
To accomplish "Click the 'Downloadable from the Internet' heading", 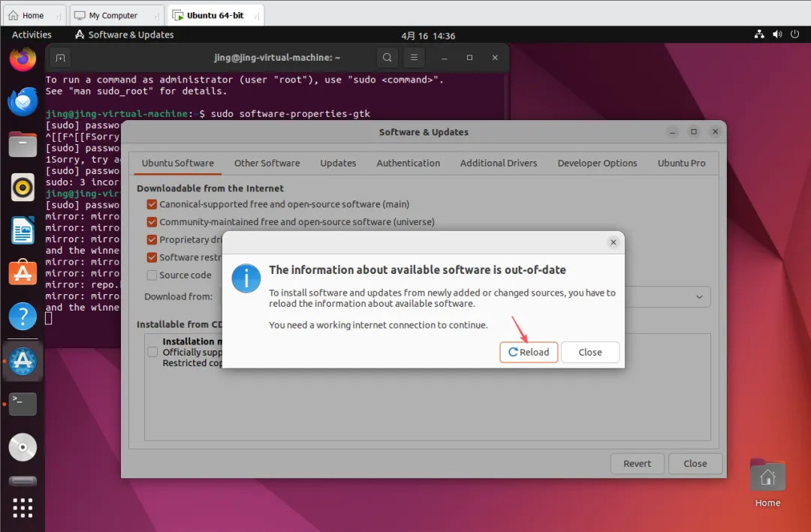I will [x=210, y=188].
